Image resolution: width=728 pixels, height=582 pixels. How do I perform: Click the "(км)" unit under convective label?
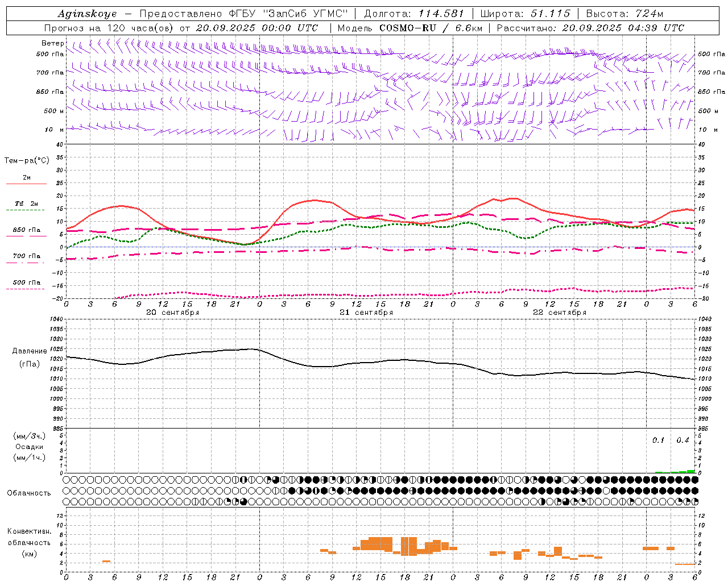point(30,554)
